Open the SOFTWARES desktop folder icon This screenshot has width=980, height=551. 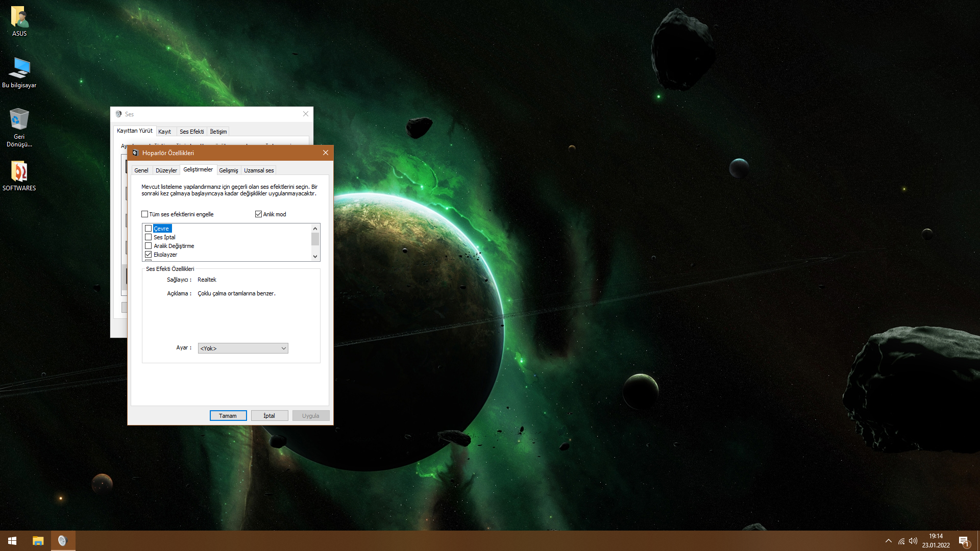(x=19, y=172)
